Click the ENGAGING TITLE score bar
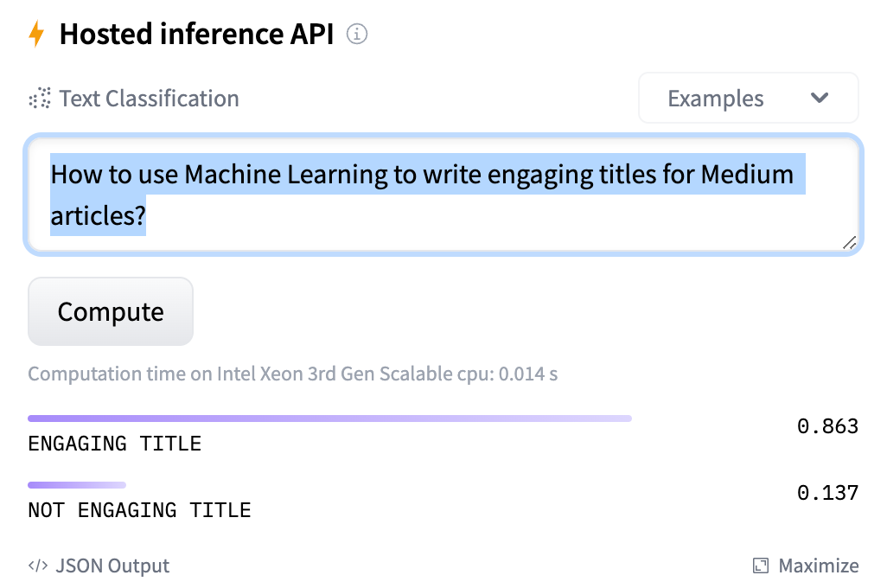 (x=329, y=419)
